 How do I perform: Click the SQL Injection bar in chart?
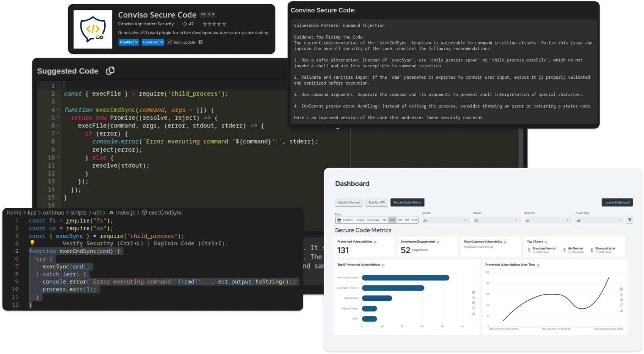click(x=377, y=298)
